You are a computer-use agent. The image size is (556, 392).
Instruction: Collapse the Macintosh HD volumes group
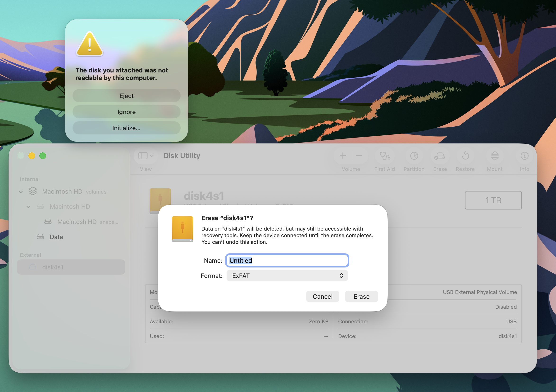pyautogui.click(x=21, y=192)
